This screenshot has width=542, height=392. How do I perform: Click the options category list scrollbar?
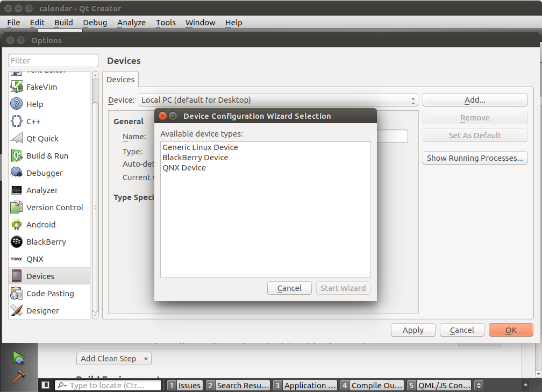(96, 208)
